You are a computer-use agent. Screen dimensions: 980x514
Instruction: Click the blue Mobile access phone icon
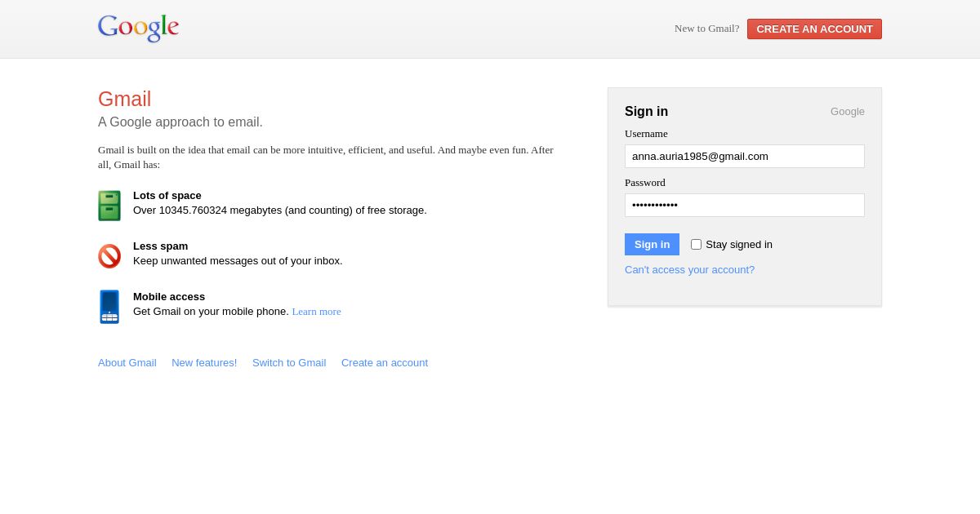[x=109, y=307]
